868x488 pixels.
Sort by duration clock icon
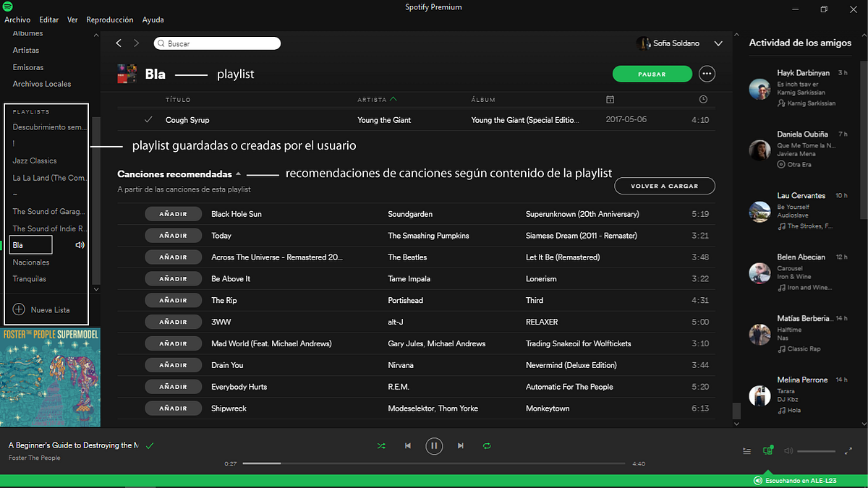pyautogui.click(x=704, y=99)
